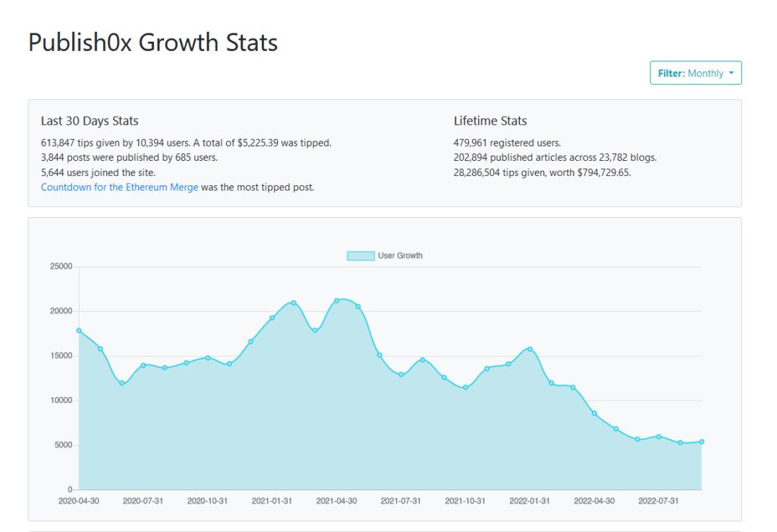Image resolution: width=777 pixels, height=532 pixels.
Task: Click the User Growth legend label
Action: coord(400,256)
